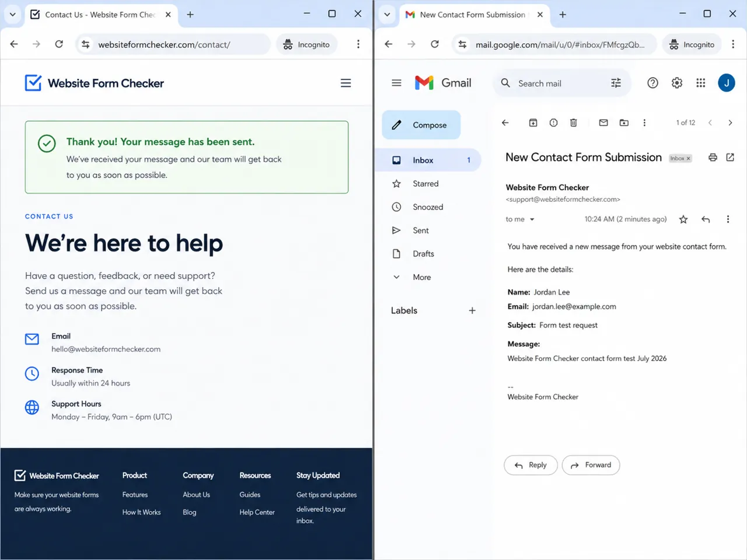Open How It Works footer link
This screenshot has width=747, height=560.
(141, 512)
